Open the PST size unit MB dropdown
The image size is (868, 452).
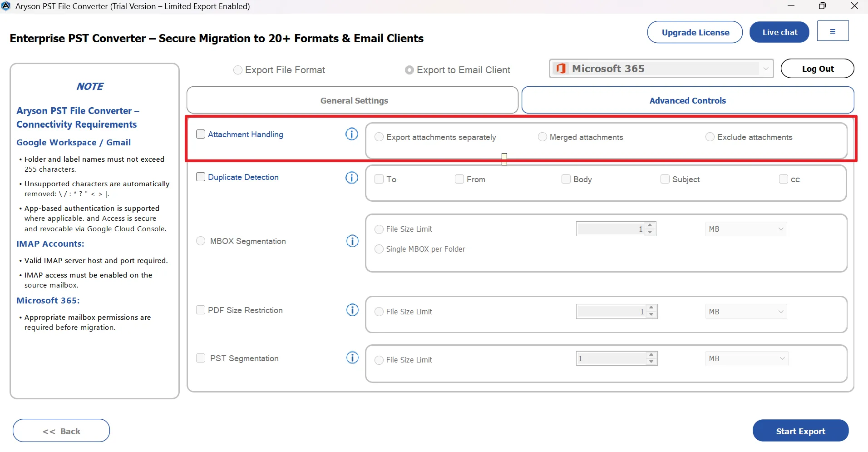[747, 358]
